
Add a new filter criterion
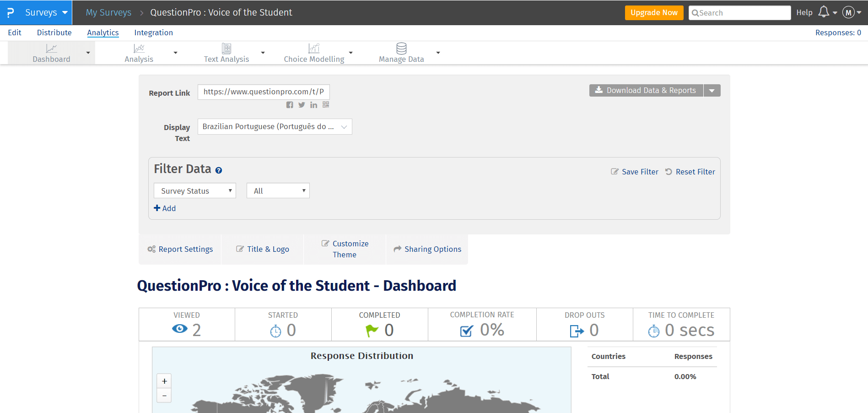pyautogui.click(x=165, y=208)
